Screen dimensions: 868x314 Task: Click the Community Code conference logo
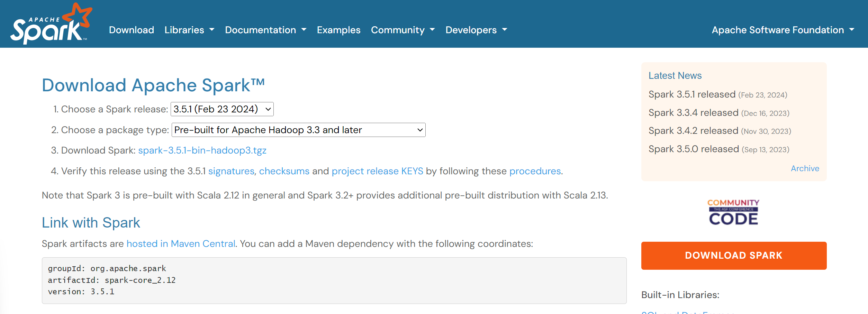pos(733,212)
